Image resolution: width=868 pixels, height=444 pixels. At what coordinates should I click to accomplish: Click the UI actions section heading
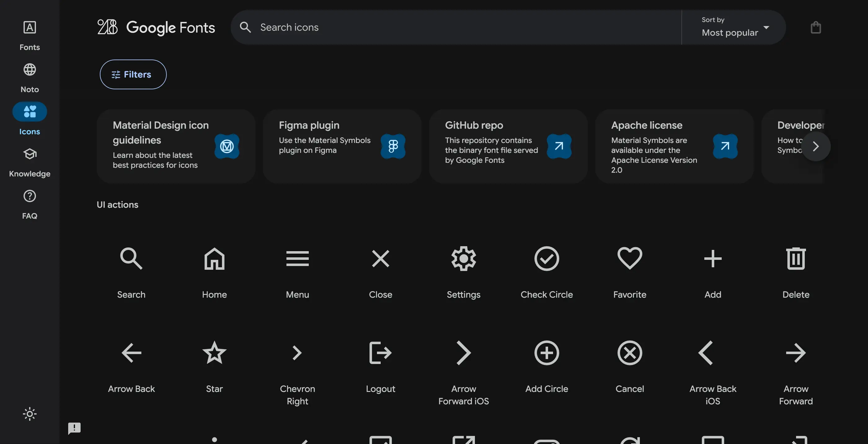(x=117, y=205)
